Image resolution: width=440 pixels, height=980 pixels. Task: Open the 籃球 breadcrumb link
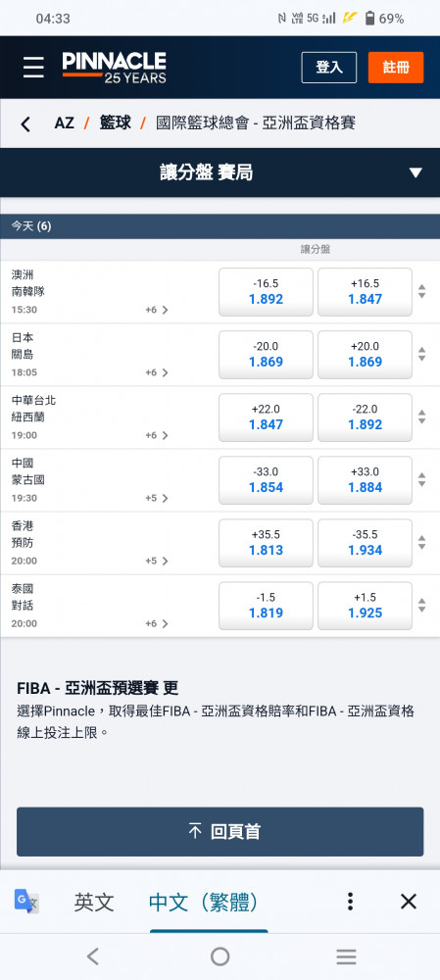tap(115, 123)
